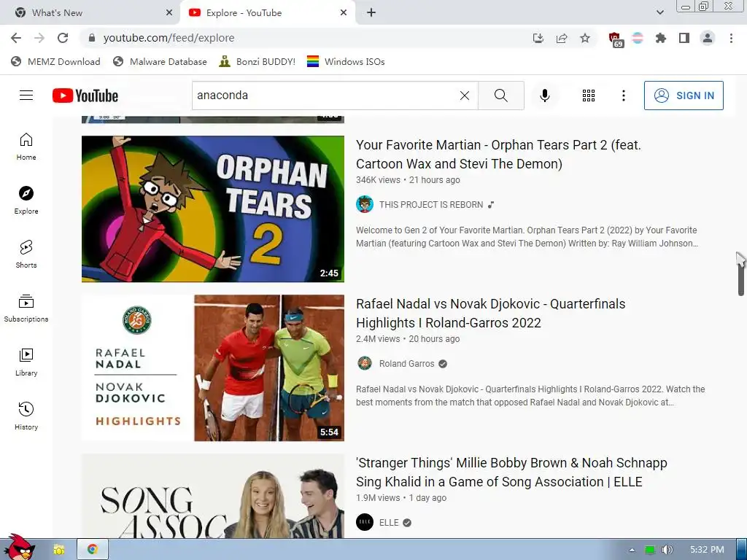This screenshot has width=747, height=560.
Task: Open YouTube settings three-dot menu
Action: [623, 96]
